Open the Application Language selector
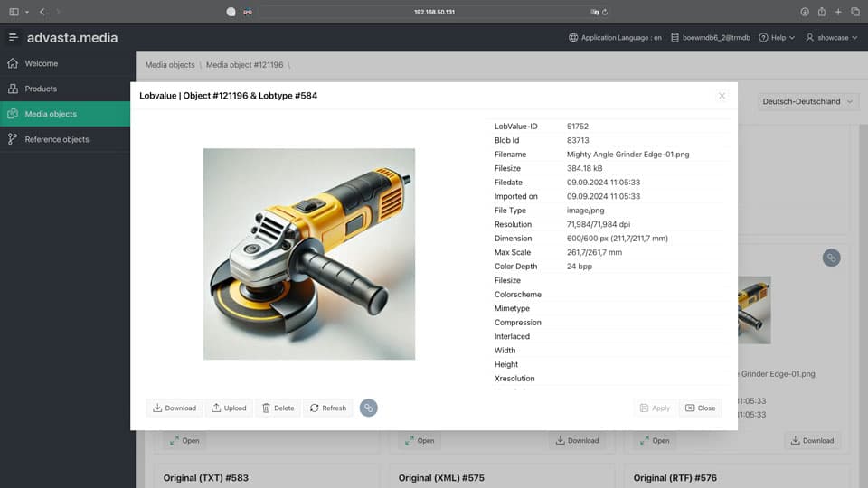868x488 pixels. (x=615, y=38)
